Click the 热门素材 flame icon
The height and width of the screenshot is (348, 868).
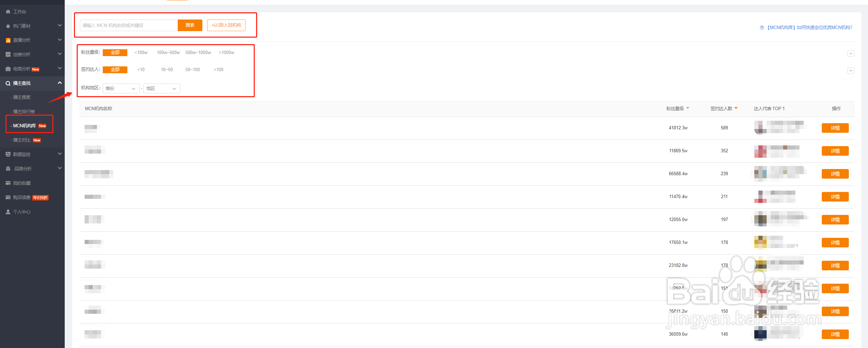point(8,26)
